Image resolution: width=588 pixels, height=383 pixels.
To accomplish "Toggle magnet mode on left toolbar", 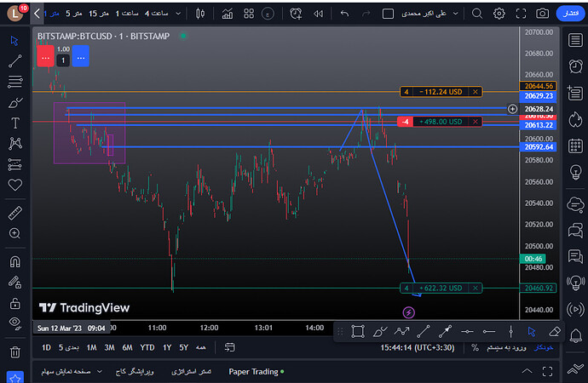I will [14, 262].
